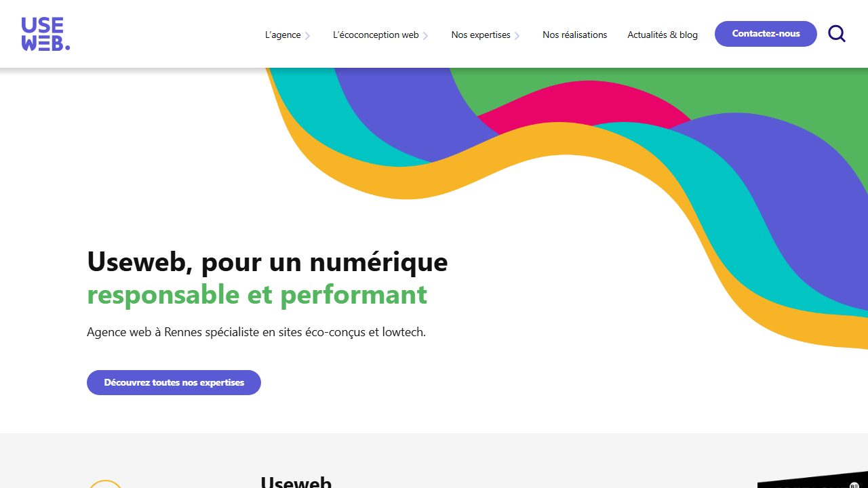Open the L'agence menu item
868x488 pixels.
(283, 35)
